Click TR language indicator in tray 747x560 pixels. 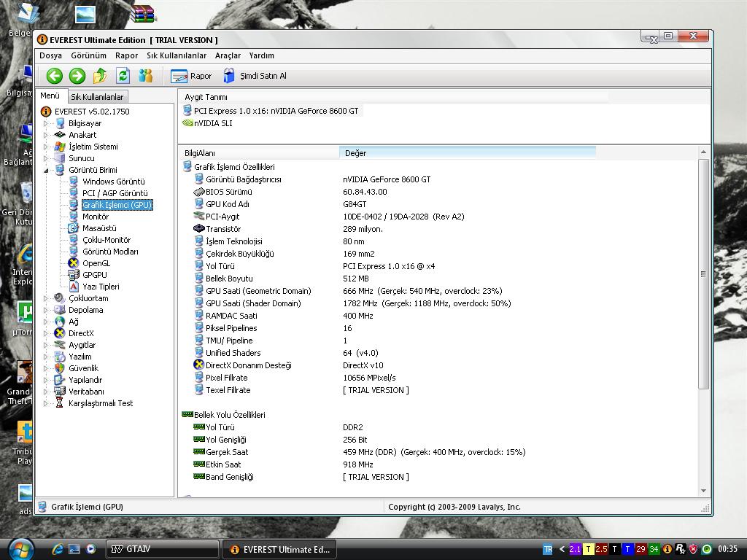548,549
